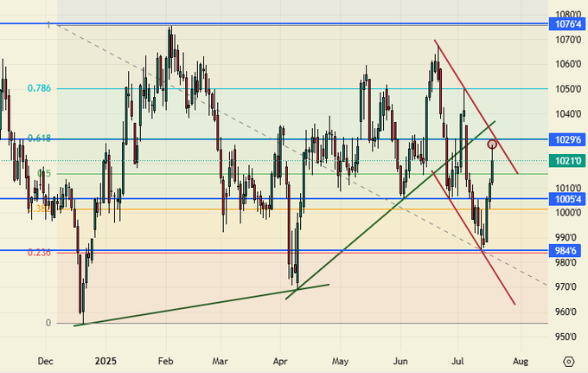Click the 1005'4 price axis label
The image size is (588, 373).
(x=567, y=199)
